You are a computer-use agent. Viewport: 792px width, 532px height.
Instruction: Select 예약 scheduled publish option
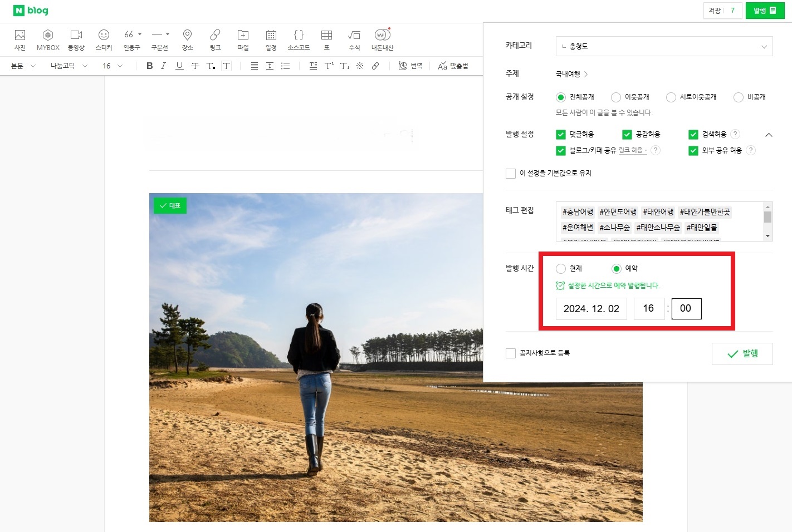[617, 269]
